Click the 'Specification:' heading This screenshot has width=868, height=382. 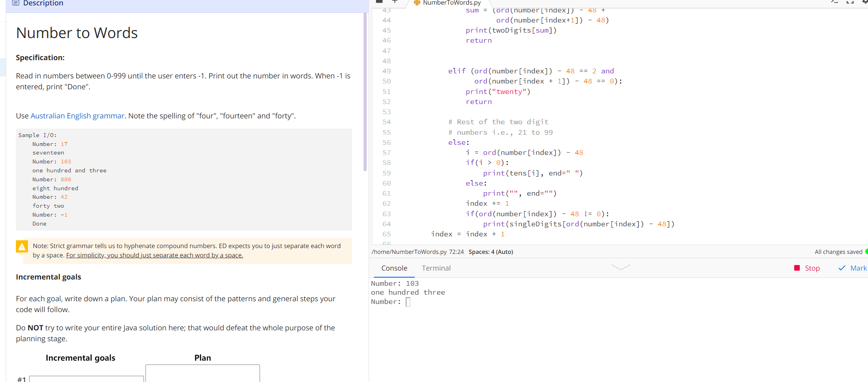pyautogui.click(x=40, y=57)
